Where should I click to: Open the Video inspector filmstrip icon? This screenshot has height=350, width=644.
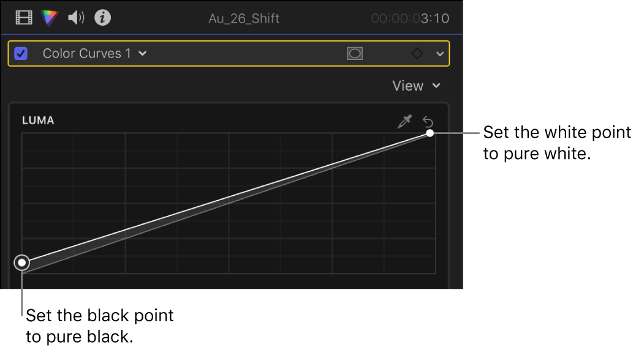[x=23, y=18]
